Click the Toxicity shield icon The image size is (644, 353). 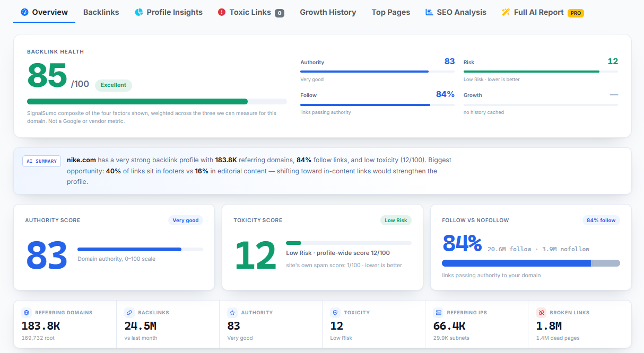(335, 313)
